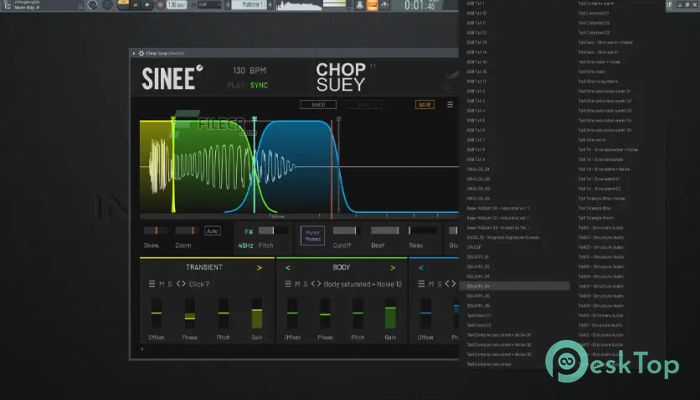700x400 pixels.
Task: Adjust the Cutoff slider
Action: (x=347, y=230)
